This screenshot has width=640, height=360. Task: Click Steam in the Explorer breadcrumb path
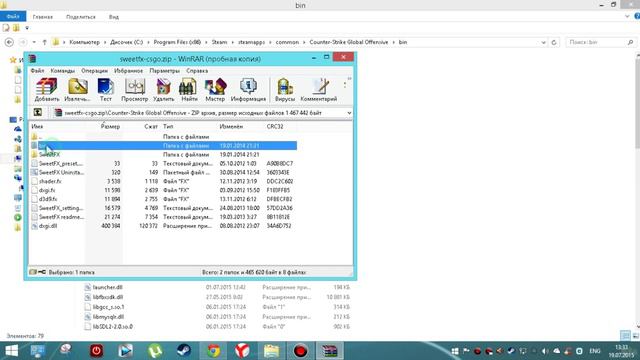tap(219, 42)
